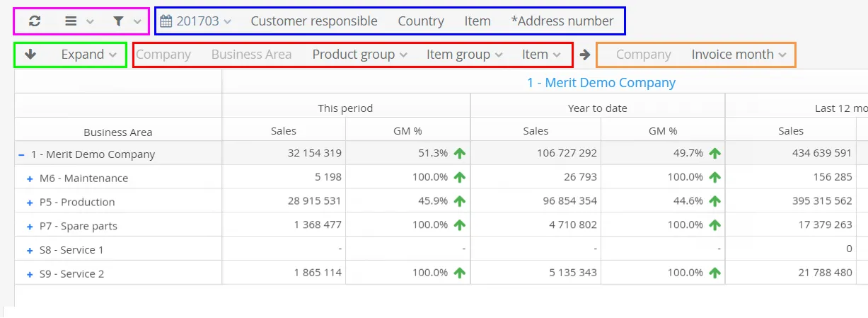Open the hamburger list menu icon
868x318 pixels.
pyautogui.click(x=71, y=21)
